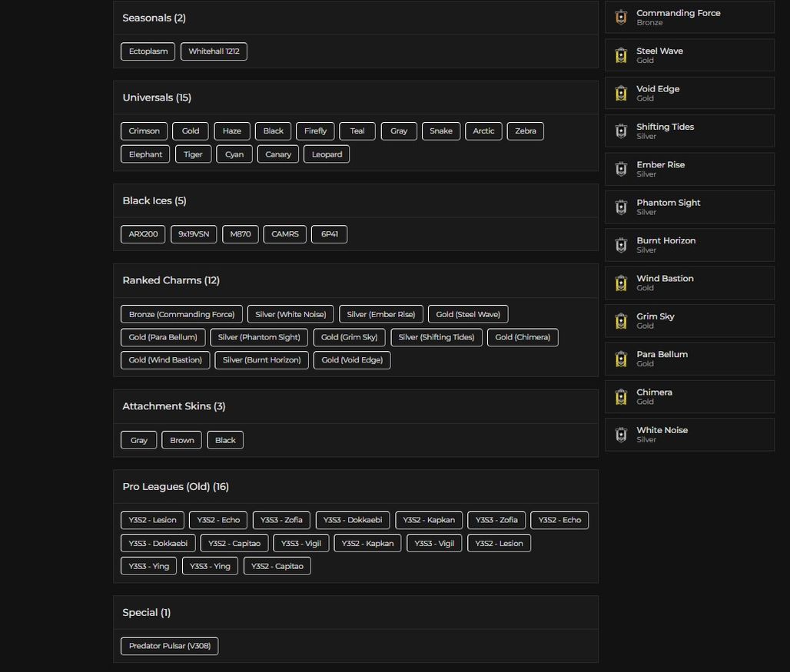Click the Chimera gold charm icon

[621, 396]
